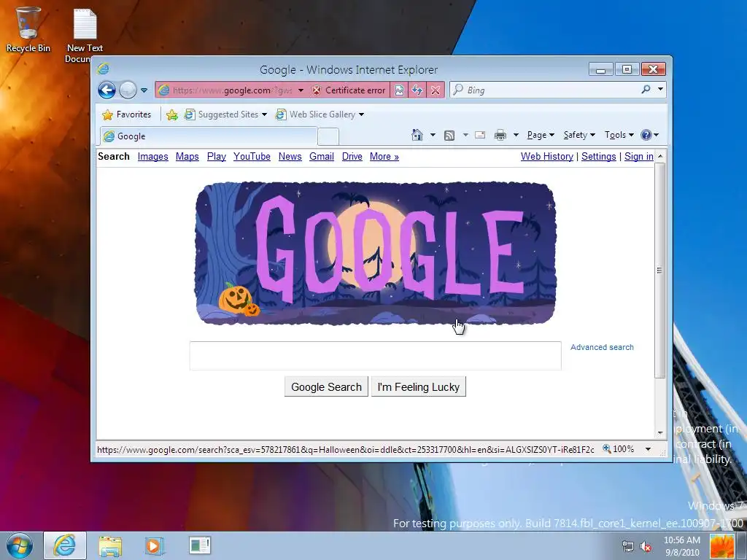Expand the Home button dropdown arrow
The image size is (747, 560).
tap(433, 135)
